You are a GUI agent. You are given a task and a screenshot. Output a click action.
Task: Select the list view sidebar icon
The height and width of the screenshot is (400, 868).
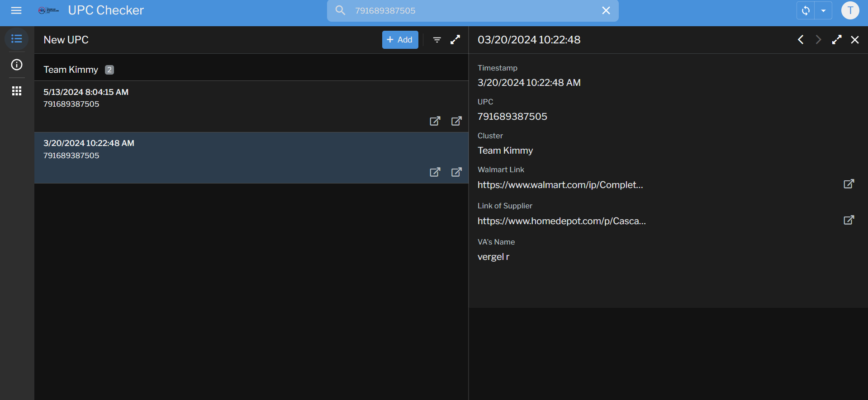pos(17,39)
